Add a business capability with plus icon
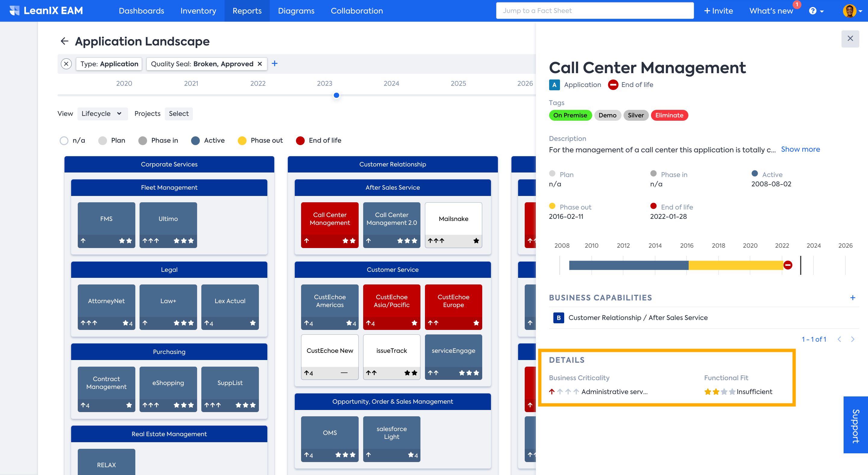Viewport: 868px width, 475px height. 853,298
